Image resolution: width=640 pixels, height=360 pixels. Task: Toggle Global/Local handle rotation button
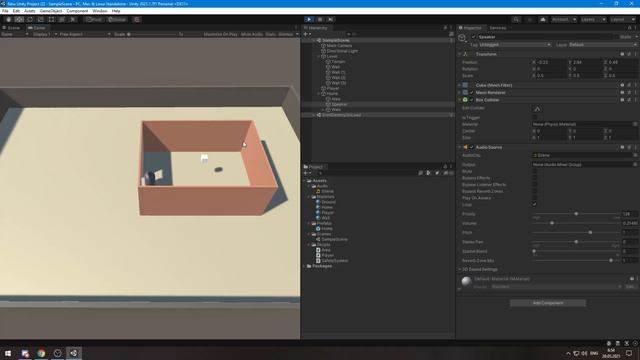click(x=117, y=20)
